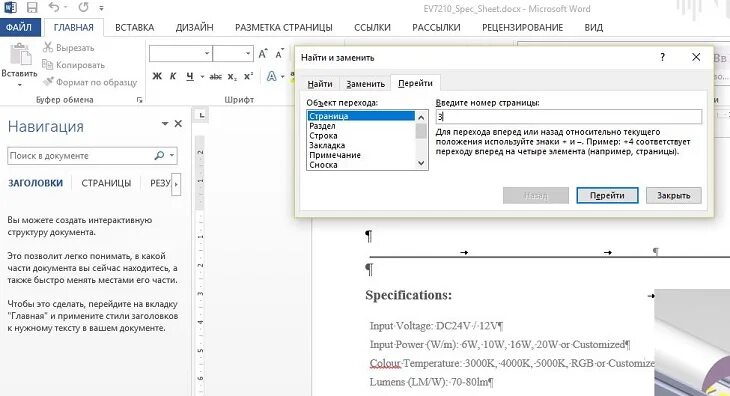This screenshot has width=730, height=396.
Task: Click the Word application logo icon
Action: [10, 7]
